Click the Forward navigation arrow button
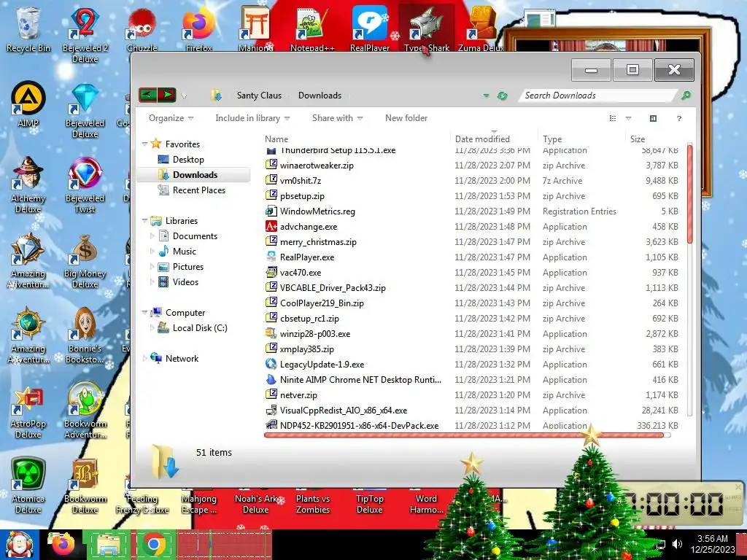 (167, 96)
